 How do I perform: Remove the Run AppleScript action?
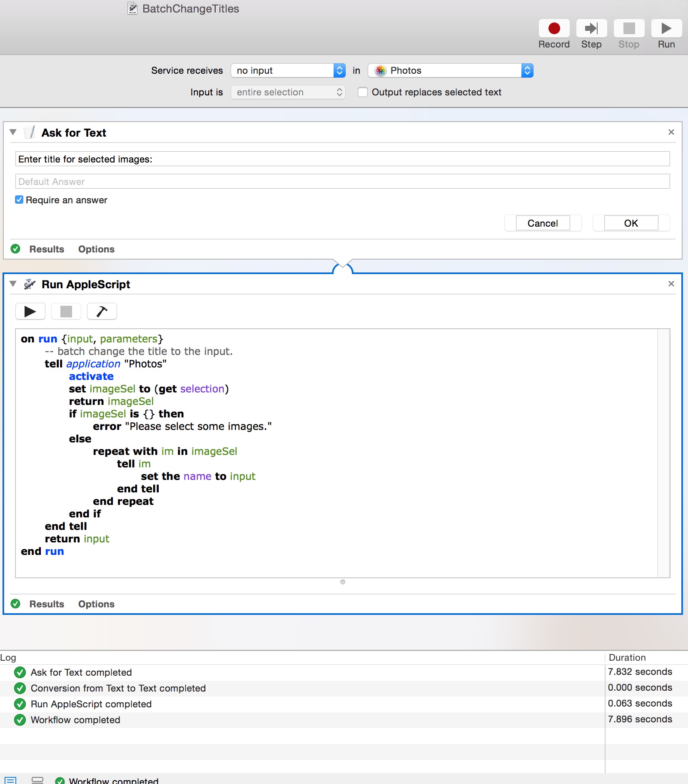(x=671, y=284)
